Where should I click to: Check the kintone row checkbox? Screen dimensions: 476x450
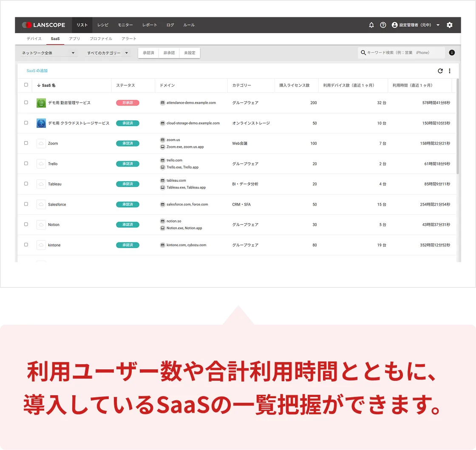coord(26,245)
